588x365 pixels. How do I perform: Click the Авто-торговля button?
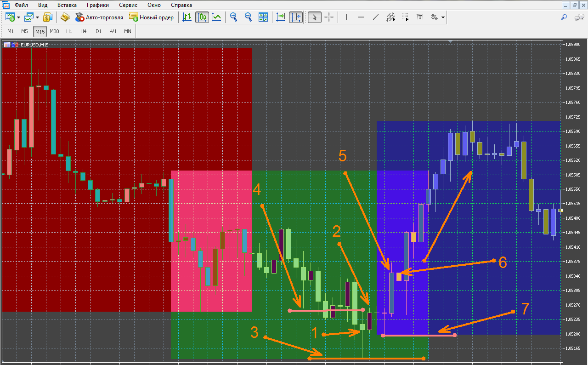99,17
